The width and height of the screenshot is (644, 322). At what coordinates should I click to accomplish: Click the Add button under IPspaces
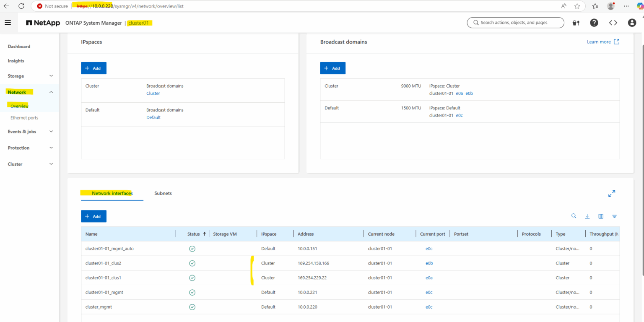pos(93,68)
